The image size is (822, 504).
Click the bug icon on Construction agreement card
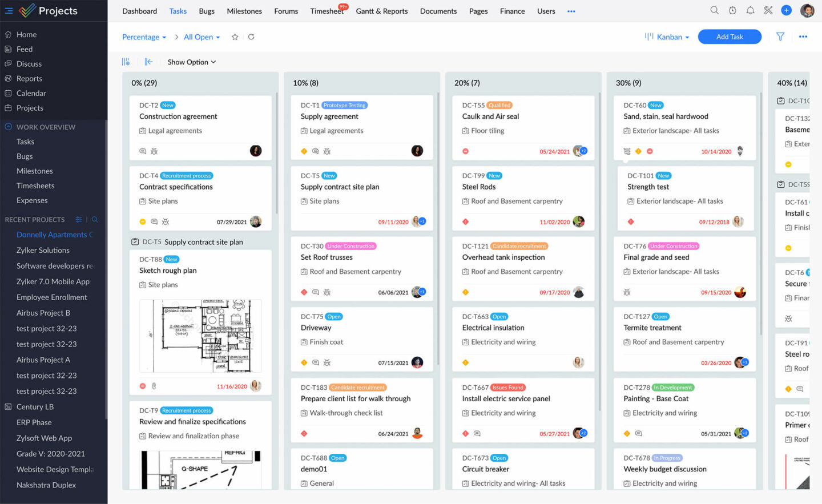pyautogui.click(x=154, y=151)
